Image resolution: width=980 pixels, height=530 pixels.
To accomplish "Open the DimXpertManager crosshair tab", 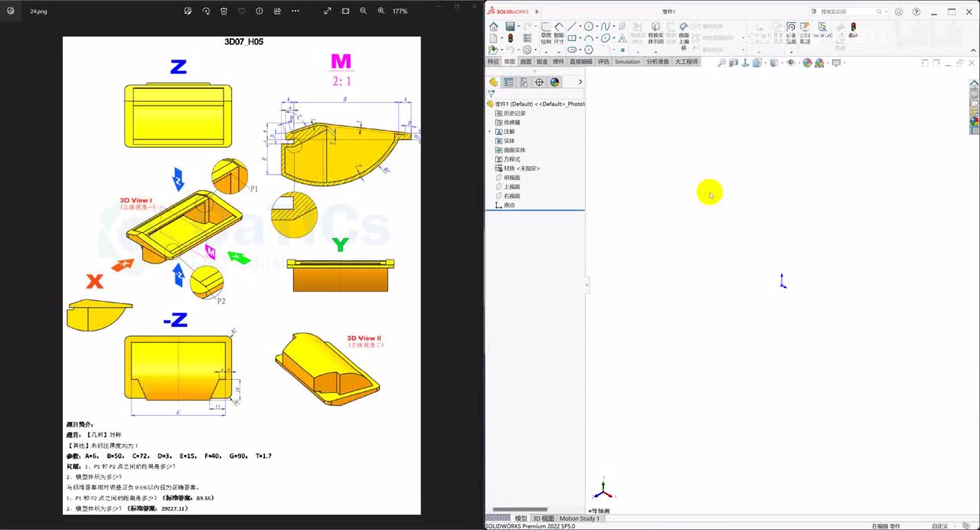I will coord(539,82).
